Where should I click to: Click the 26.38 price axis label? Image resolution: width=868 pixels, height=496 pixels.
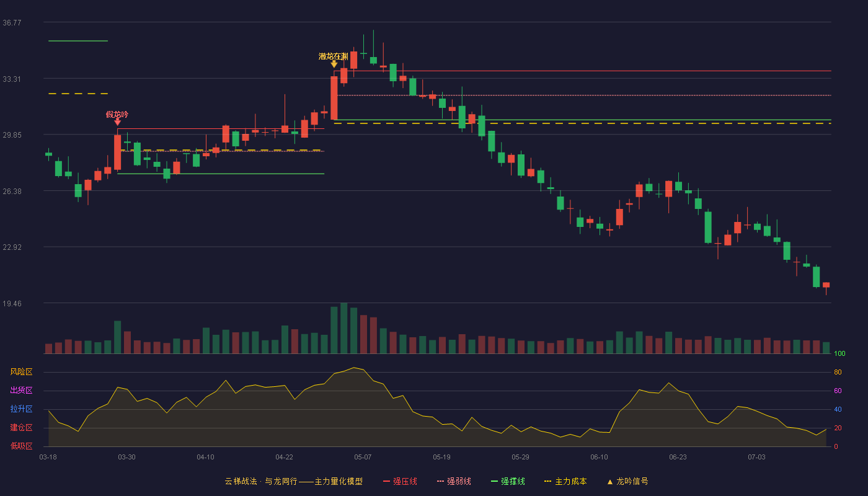(12, 191)
